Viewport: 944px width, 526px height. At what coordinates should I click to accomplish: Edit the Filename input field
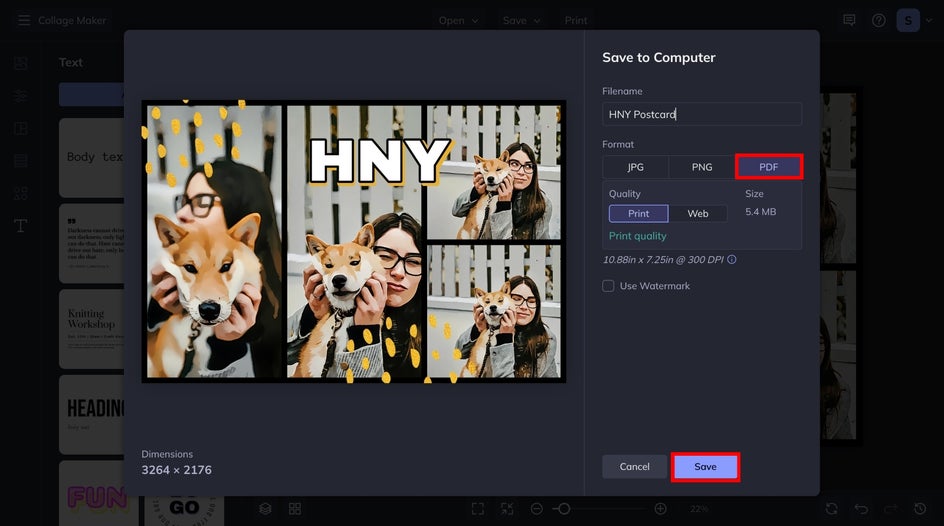click(x=702, y=114)
